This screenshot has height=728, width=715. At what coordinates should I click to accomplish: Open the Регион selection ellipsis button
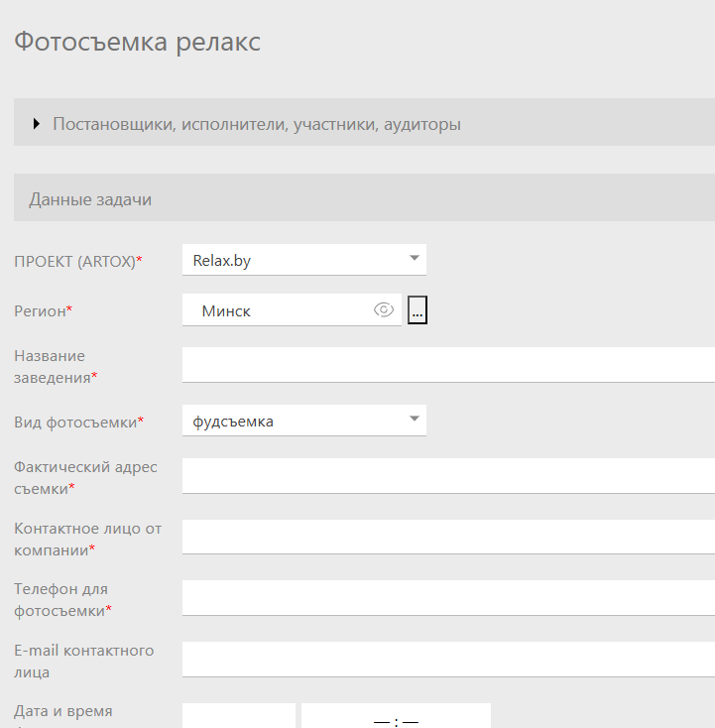coord(417,310)
